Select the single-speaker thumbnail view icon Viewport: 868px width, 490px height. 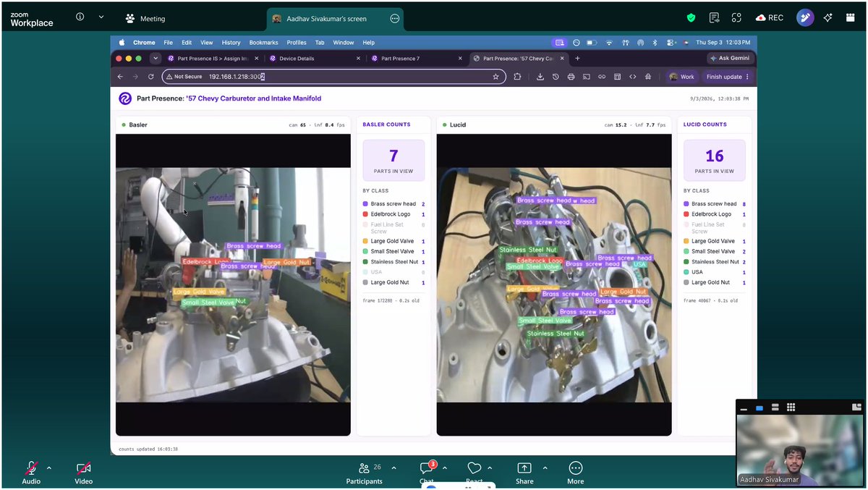click(759, 408)
